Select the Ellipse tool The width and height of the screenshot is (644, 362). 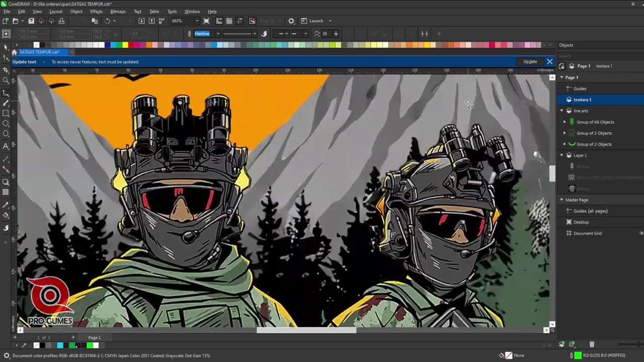[6, 124]
